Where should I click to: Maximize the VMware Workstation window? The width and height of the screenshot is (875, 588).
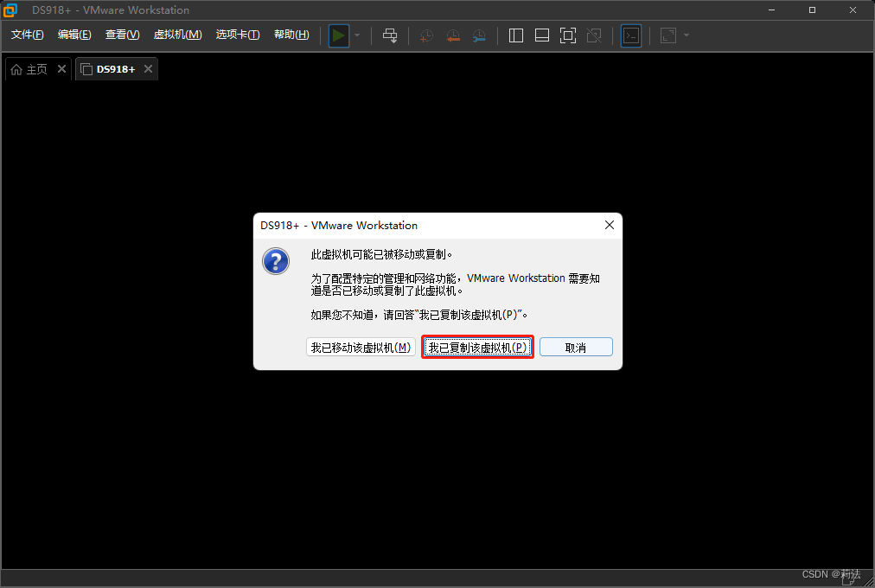pos(813,10)
